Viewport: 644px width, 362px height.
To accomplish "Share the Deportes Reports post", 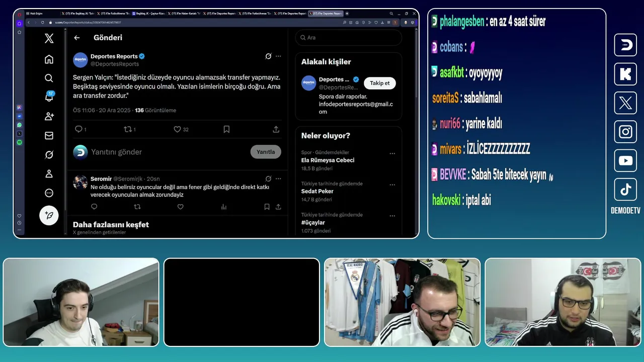I will point(276,129).
